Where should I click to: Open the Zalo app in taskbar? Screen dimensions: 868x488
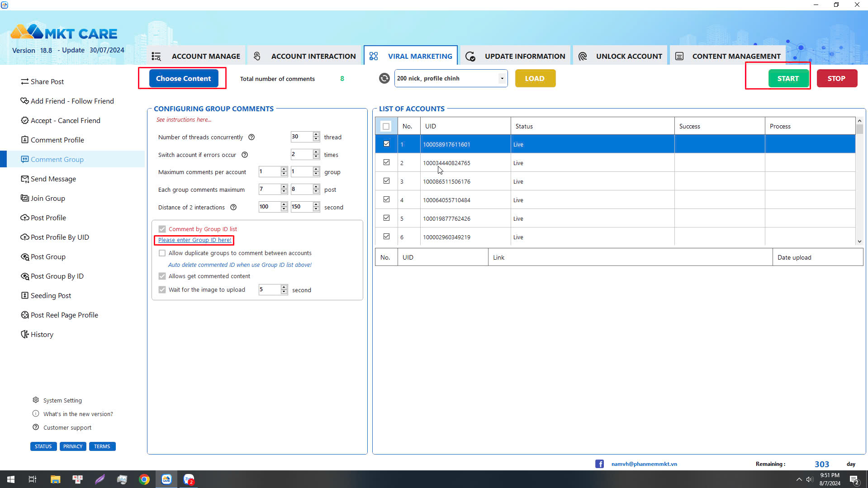pos(189,479)
